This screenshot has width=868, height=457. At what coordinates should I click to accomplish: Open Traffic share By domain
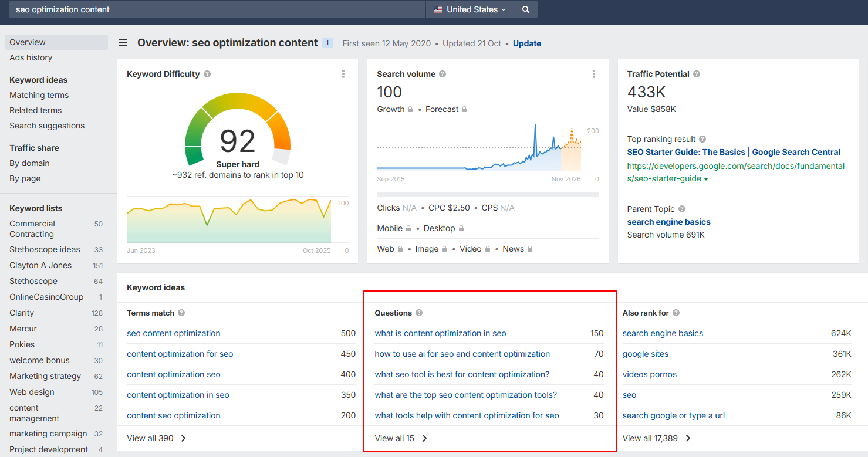pyautogui.click(x=29, y=163)
